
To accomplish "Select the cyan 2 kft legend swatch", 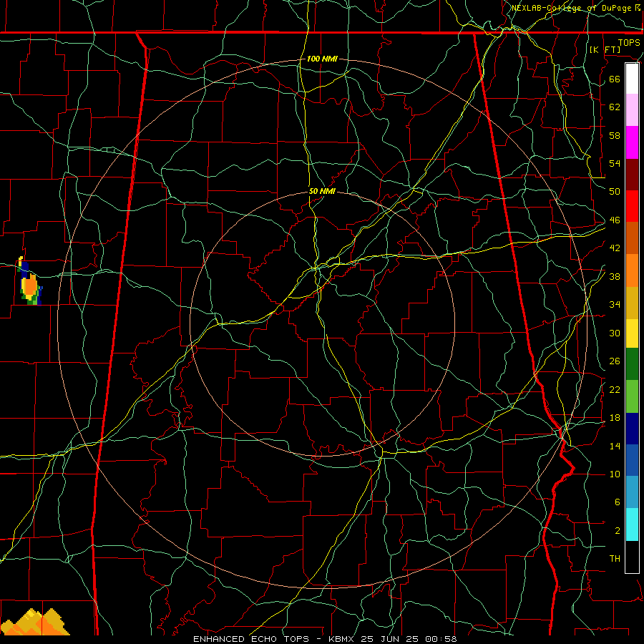I will tap(632, 525).
